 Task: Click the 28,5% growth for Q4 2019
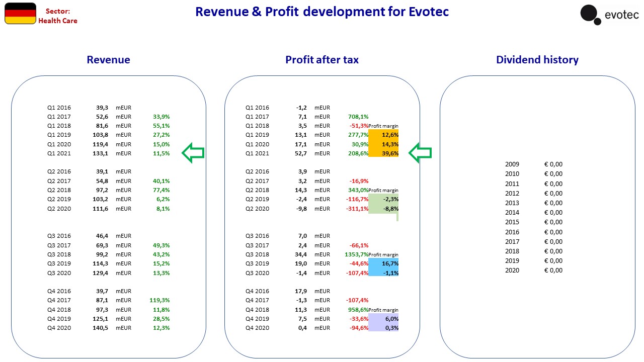pos(161,319)
